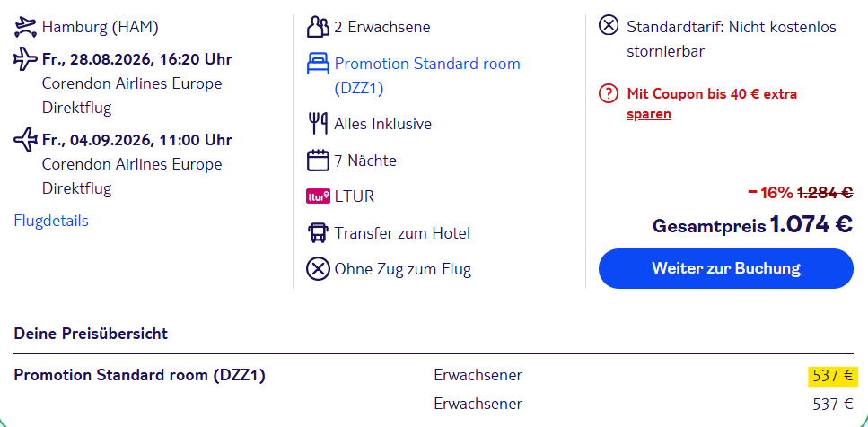The image size is (868, 427).
Task: Click the red question mark coupon icon
Action: (x=609, y=94)
